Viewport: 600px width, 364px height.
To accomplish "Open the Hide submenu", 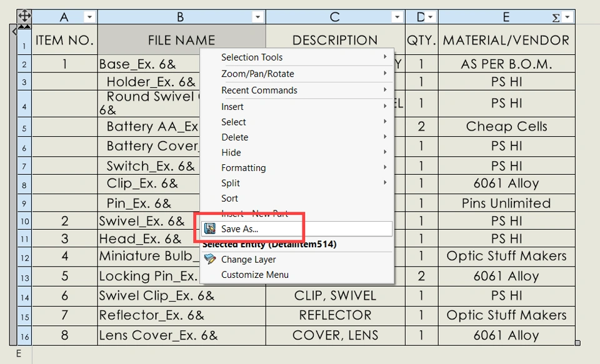I will [x=297, y=152].
